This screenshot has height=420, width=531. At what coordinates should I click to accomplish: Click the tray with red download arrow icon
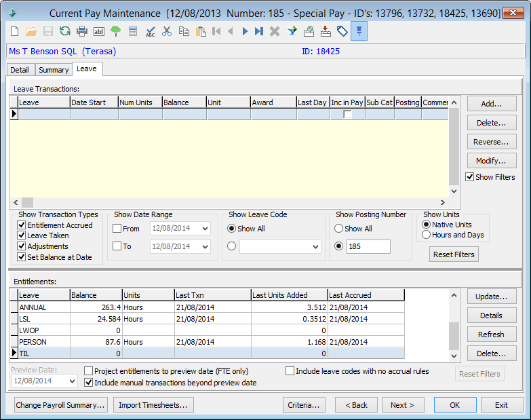pyautogui.click(x=326, y=31)
